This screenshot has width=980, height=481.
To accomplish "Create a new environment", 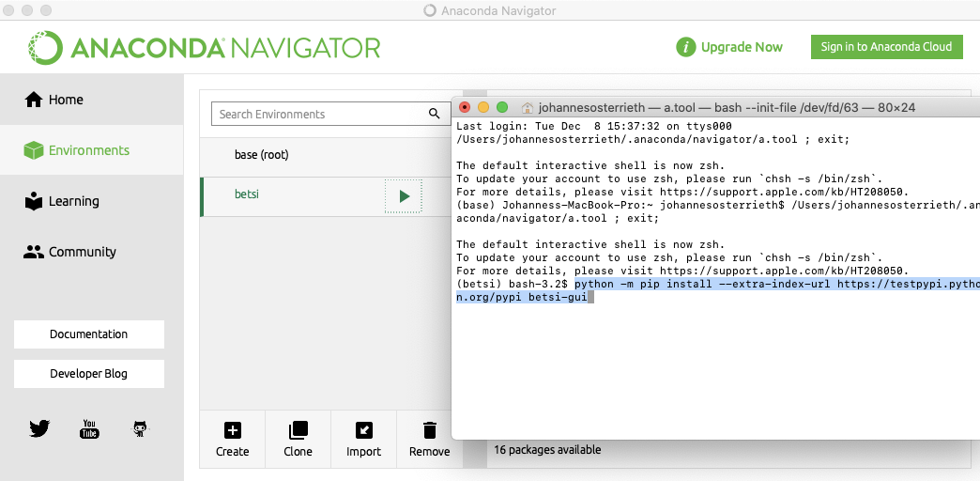I will [x=233, y=439].
